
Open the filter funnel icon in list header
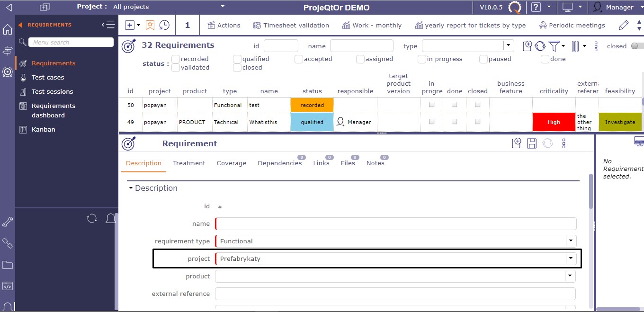coord(554,46)
